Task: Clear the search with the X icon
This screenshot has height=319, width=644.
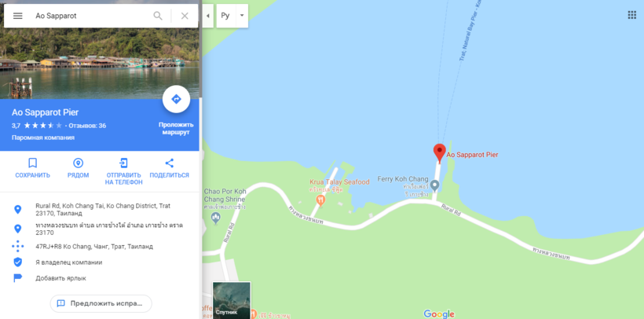Action: pos(185,16)
